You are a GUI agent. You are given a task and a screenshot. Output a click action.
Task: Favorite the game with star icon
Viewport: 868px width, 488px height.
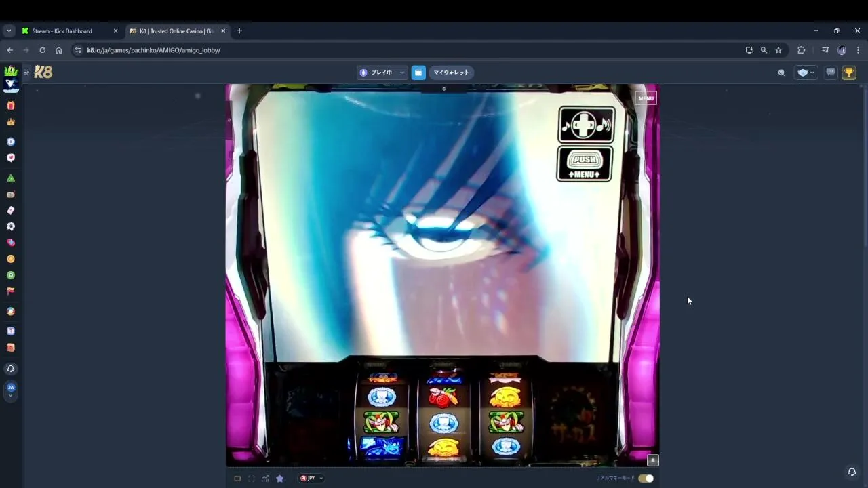point(279,479)
